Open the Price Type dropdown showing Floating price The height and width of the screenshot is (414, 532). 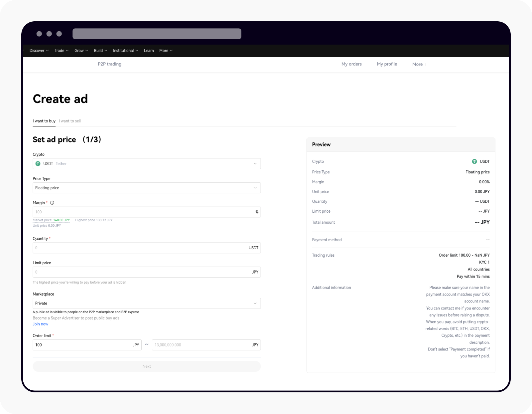255,188
